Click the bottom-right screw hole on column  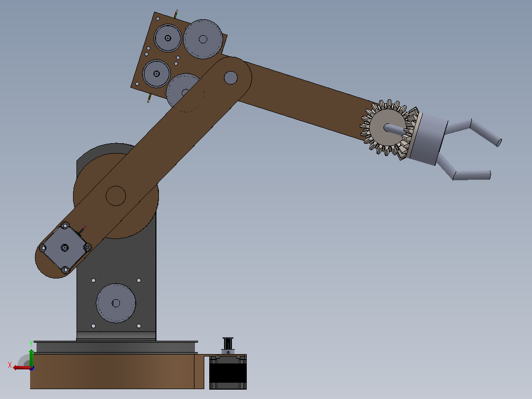(139, 326)
